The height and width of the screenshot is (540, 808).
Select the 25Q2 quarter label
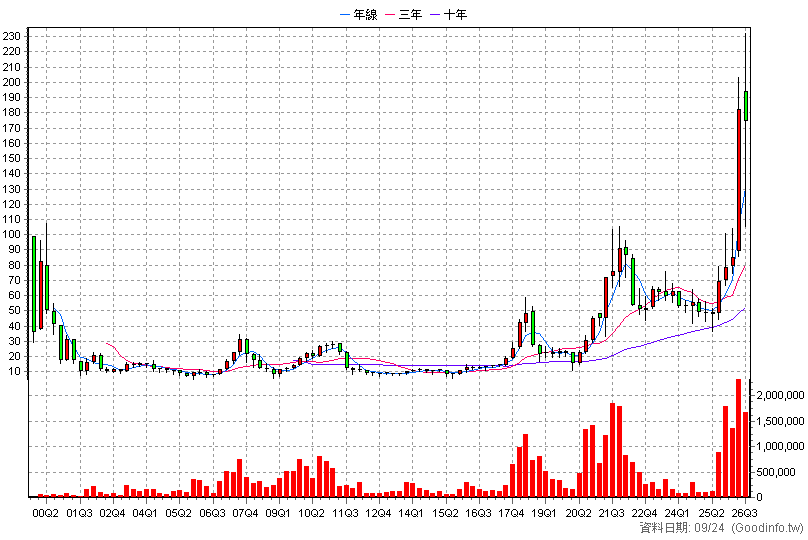pos(711,513)
